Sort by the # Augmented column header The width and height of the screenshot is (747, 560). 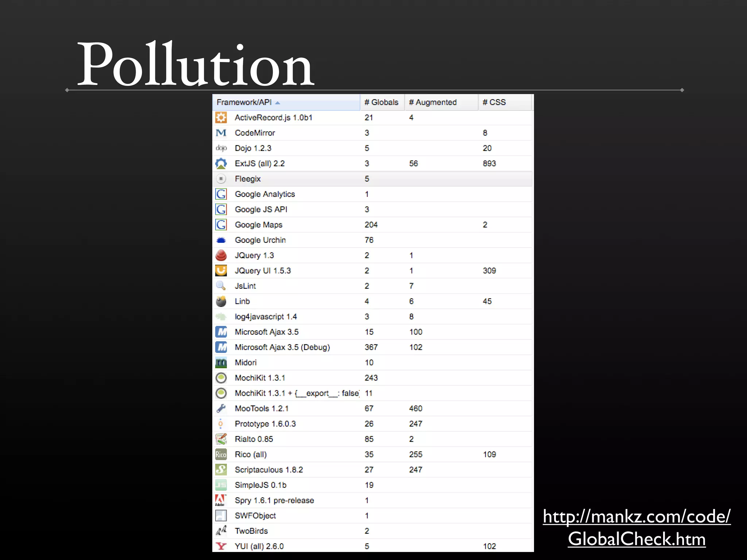tap(433, 102)
